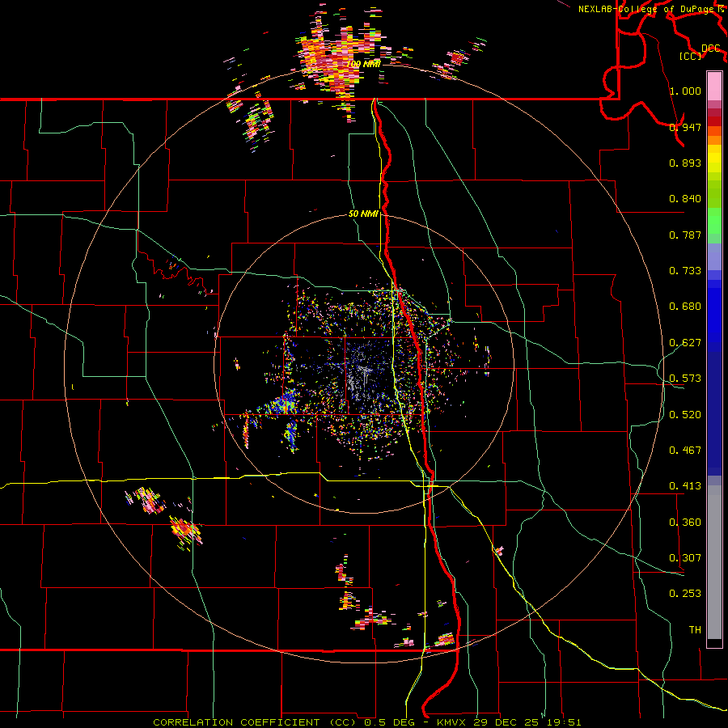Select the 0.307 legend value
Image resolution: width=728 pixels, height=728 pixels.
click(685, 558)
